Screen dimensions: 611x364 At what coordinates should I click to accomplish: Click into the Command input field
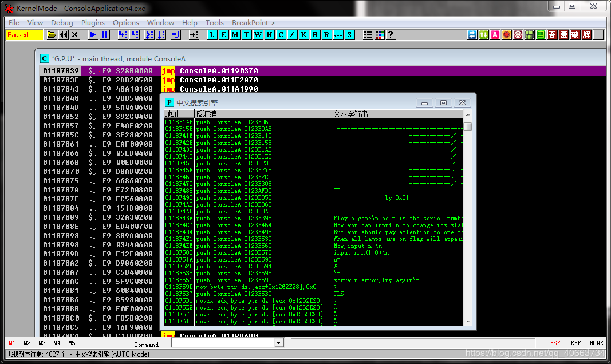[x=223, y=343]
